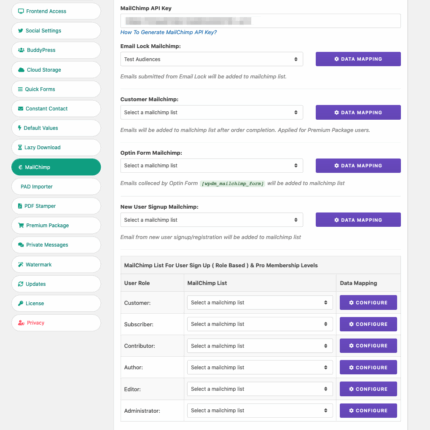Click the MailChimp icon in the active tab
430x430 pixels.
coord(20,167)
